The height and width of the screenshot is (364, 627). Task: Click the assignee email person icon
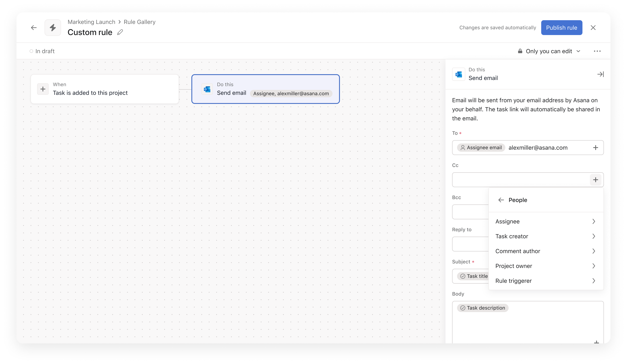click(x=462, y=147)
